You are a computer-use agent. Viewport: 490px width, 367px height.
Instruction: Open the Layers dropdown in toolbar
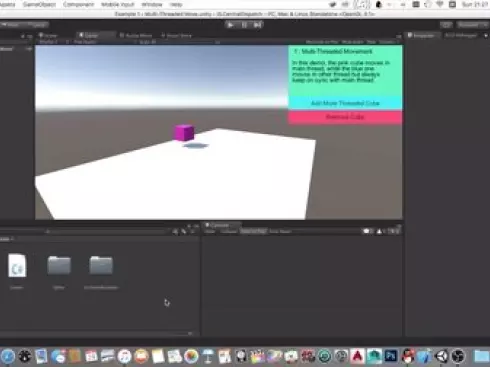coord(446,25)
